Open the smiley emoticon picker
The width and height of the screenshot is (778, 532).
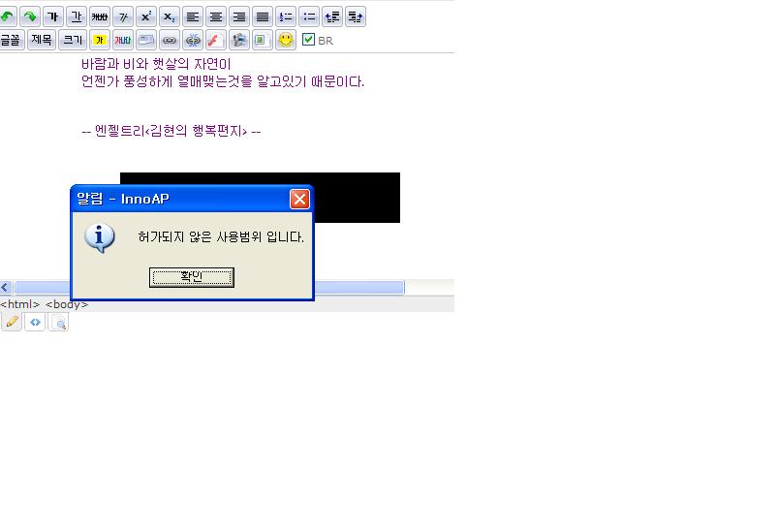tap(286, 40)
